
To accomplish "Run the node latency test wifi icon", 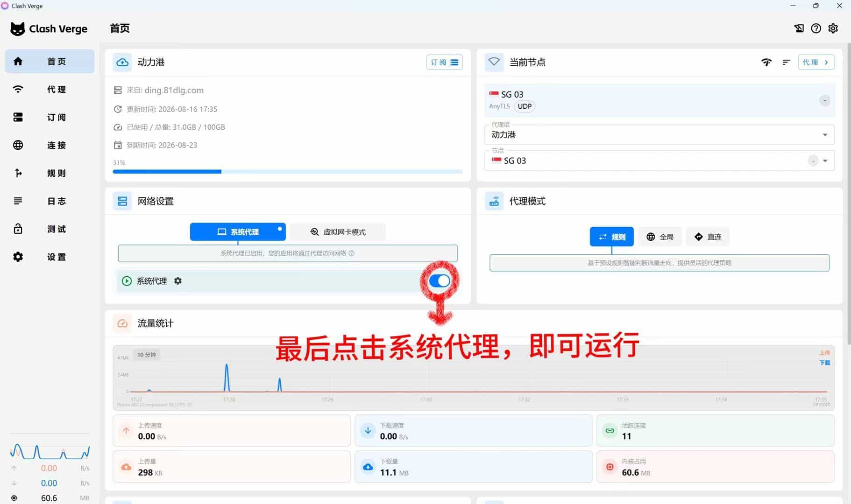I will [x=766, y=62].
